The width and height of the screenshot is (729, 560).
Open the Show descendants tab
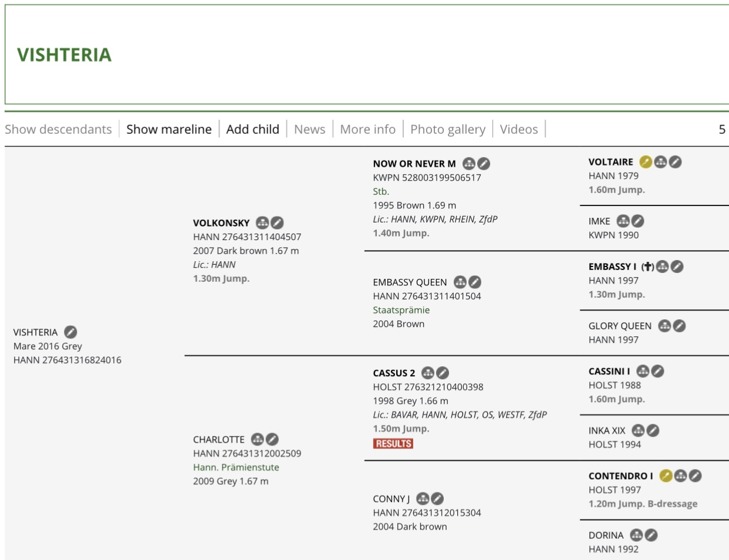click(58, 129)
